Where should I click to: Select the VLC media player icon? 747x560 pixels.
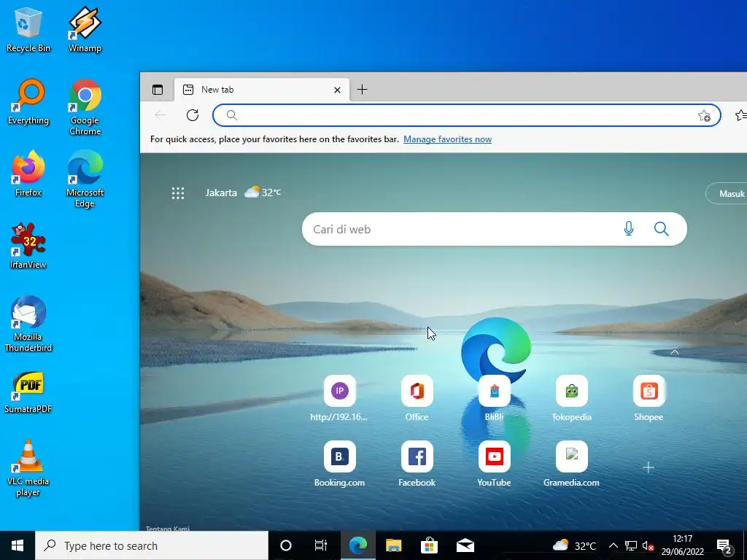[28, 468]
